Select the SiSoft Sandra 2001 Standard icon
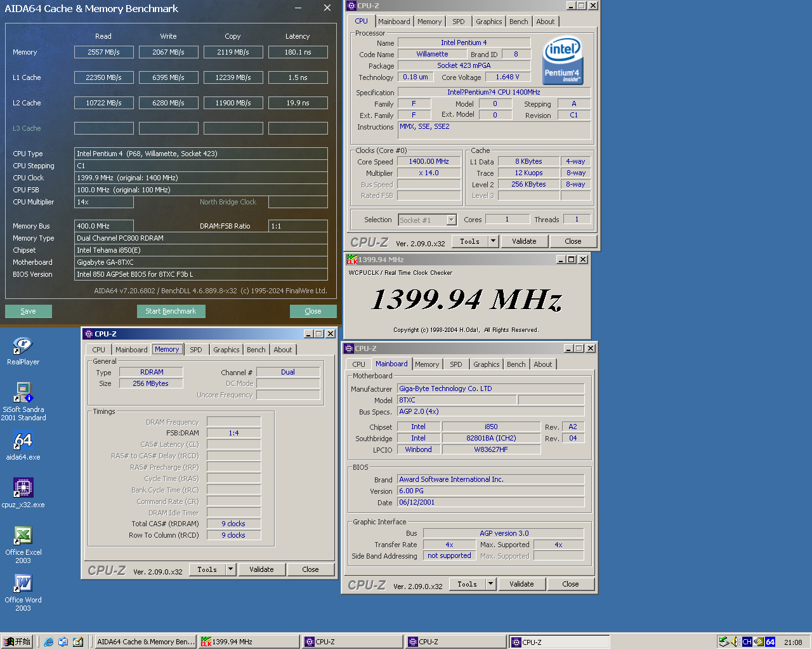 23,401
